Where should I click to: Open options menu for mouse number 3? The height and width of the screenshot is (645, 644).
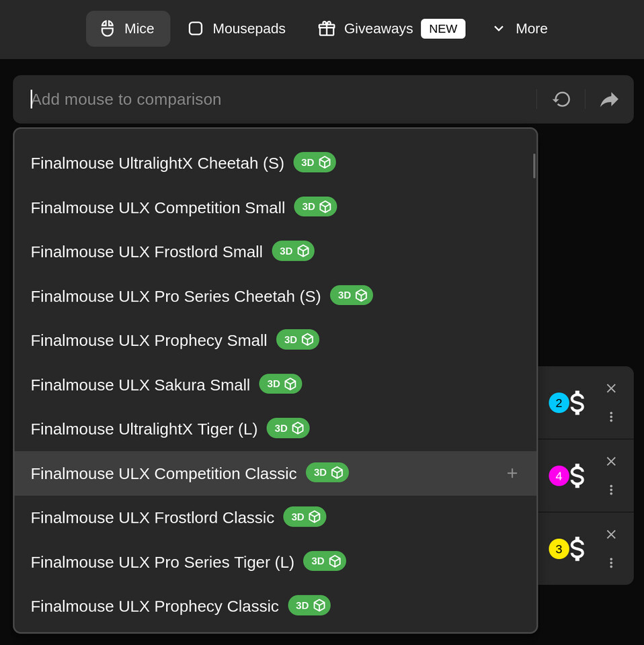[611, 563]
